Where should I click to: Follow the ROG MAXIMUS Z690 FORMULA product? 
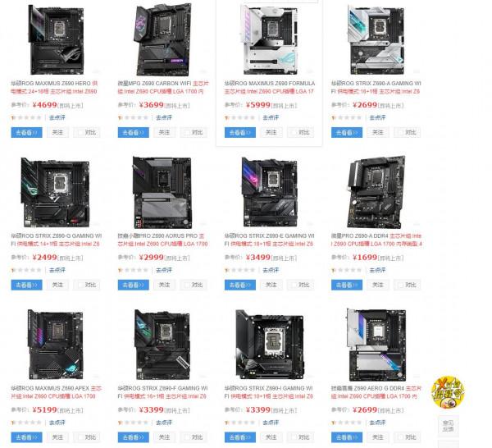[271, 132]
